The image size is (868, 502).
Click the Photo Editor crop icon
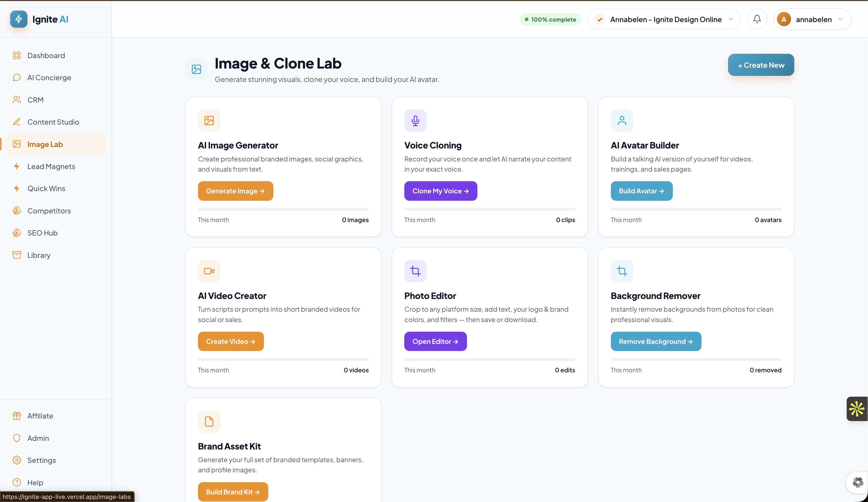coord(415,271)
